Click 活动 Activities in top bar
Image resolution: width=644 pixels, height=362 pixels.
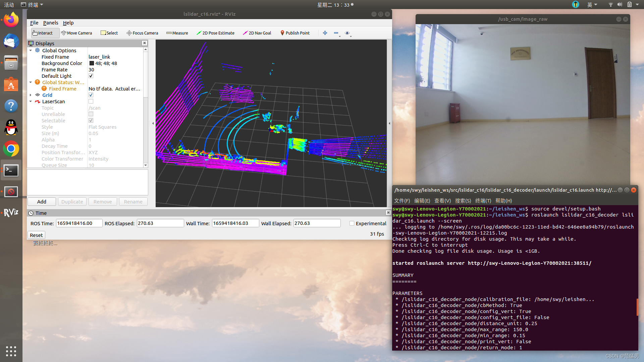[x=9, y=5]
